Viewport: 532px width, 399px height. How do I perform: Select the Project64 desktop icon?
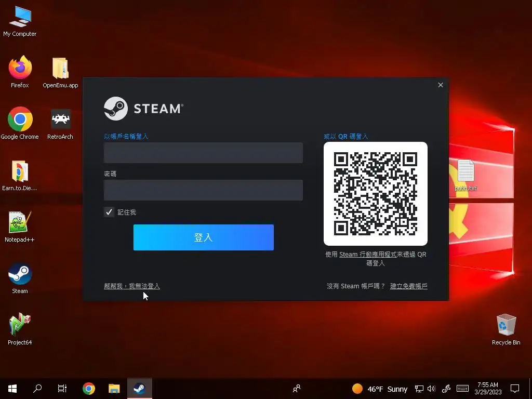[x=20, y=329]
